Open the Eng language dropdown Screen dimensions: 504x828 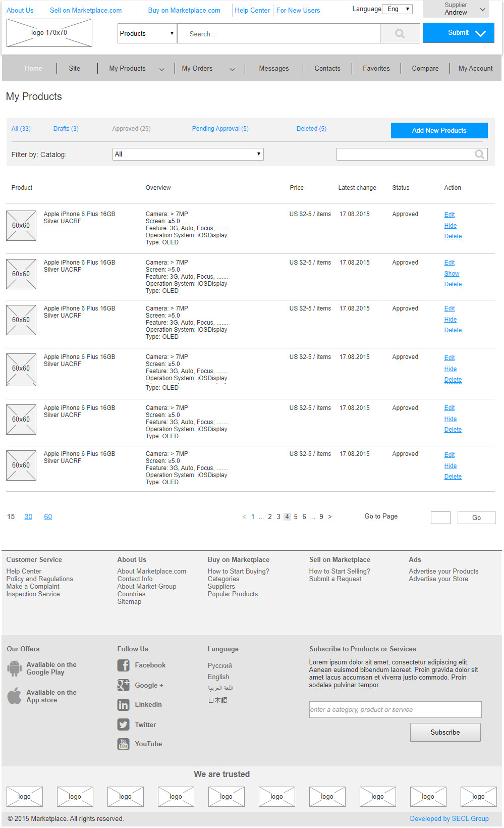point(397,9)
